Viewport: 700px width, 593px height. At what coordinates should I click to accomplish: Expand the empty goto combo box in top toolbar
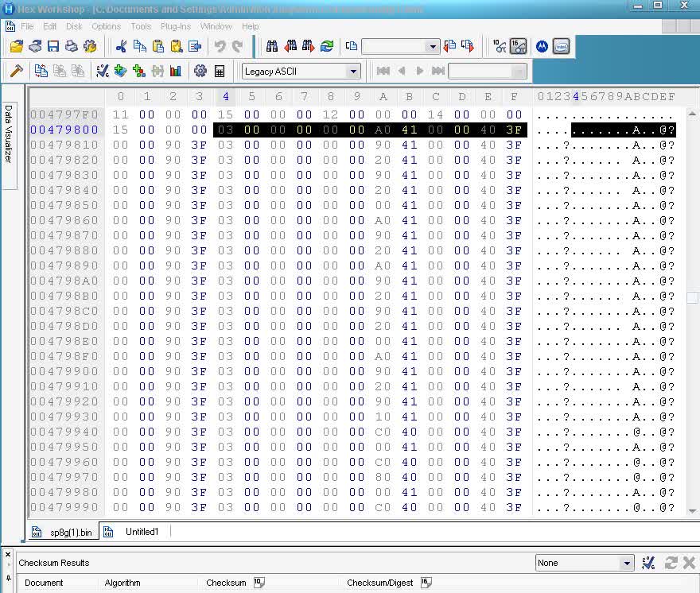(432, 47)
